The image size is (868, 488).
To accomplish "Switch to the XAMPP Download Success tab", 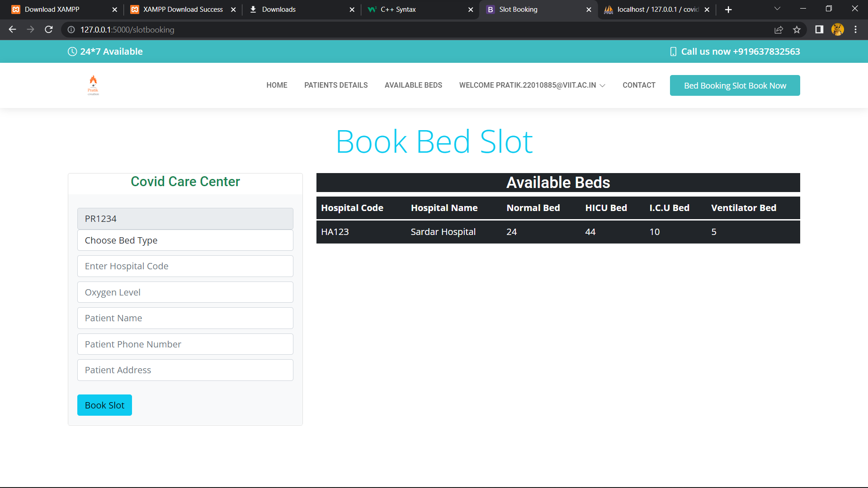I will pos(183,9).
